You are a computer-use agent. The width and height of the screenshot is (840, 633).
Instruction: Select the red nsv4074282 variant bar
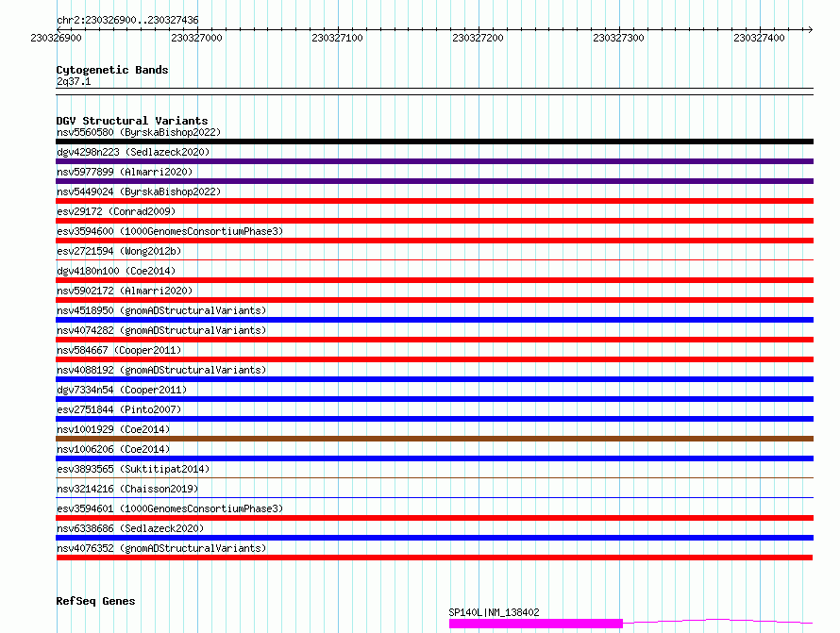click(x=434, y=340)
